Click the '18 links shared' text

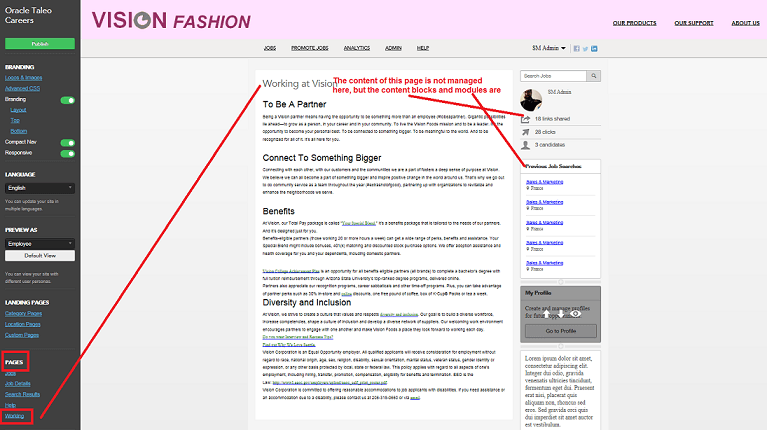tap(552, 119)
